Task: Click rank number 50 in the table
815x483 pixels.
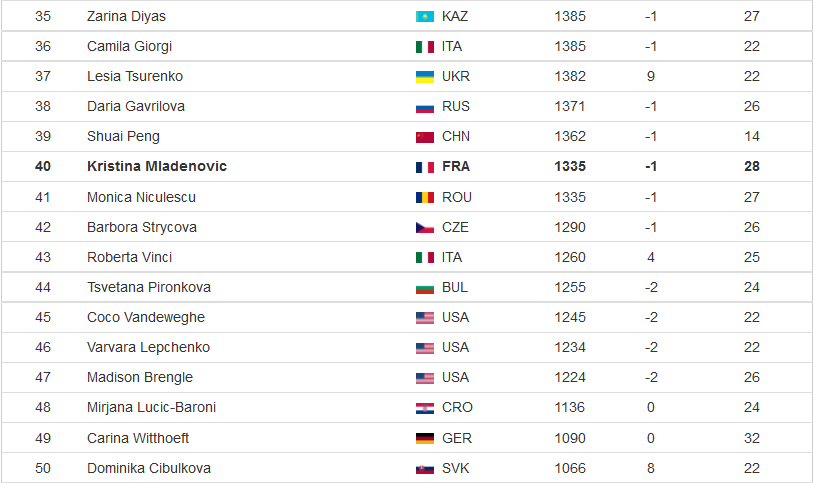Action: pyautogui.click(x=43, y=468)
